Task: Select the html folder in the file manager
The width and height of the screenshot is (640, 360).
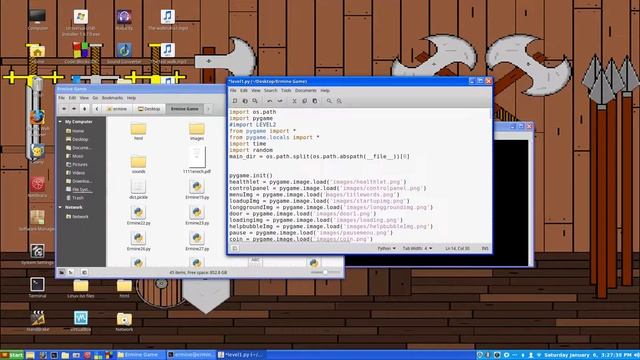Action: (x=138, y=132)
